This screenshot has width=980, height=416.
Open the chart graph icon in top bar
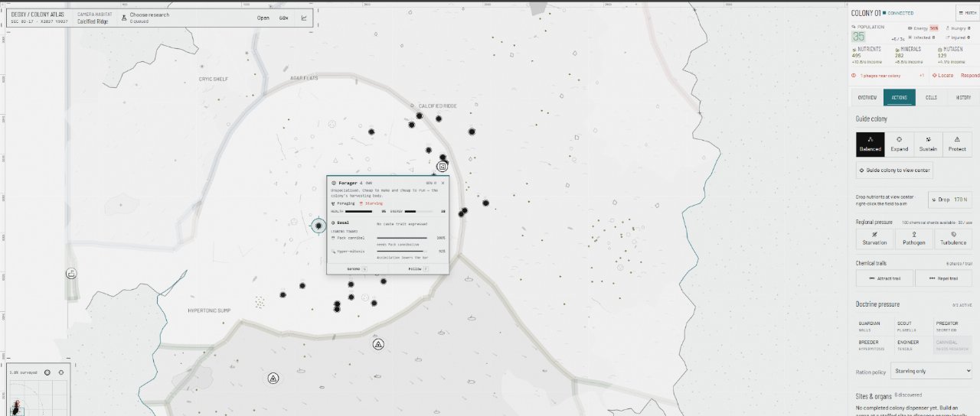click(304, 18)
